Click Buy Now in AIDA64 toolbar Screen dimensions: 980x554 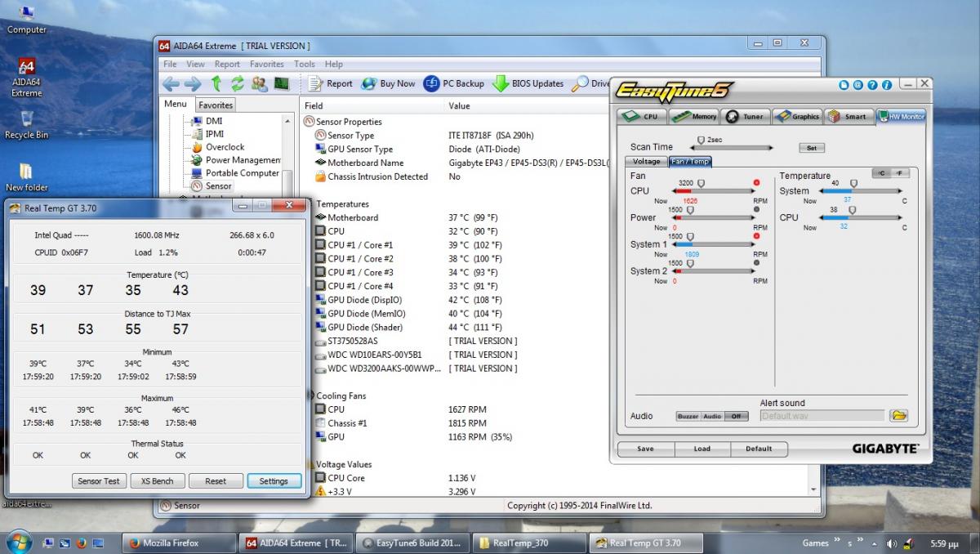point(388,83)
